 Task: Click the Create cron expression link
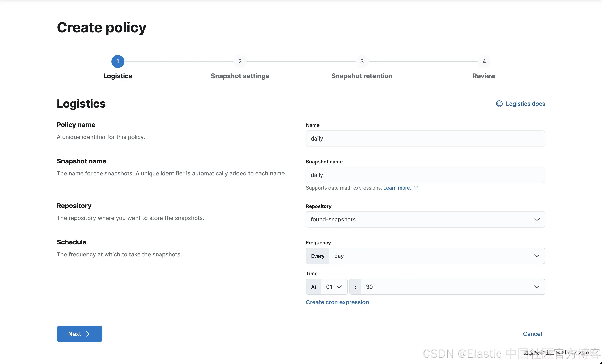click(337, 302)
